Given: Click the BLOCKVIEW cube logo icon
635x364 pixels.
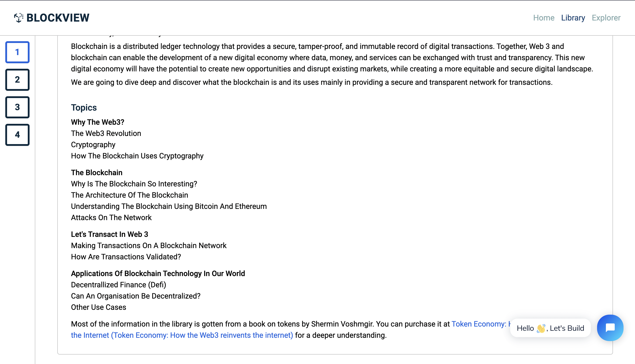Looking at the screenshot, I should 19,18.
